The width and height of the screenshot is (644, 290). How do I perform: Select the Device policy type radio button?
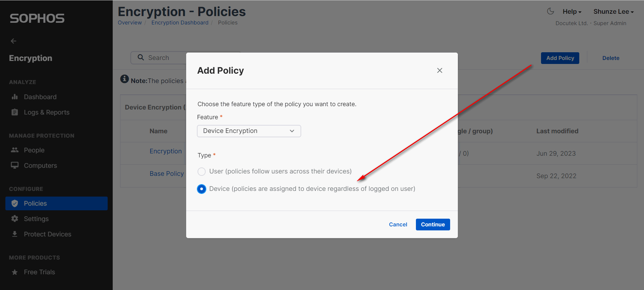pyautogui.click(x=202, y=189)
